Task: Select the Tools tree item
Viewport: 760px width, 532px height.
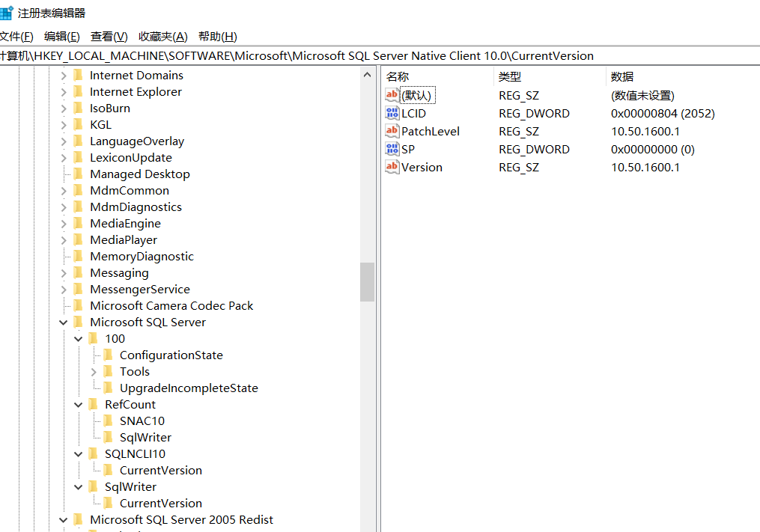Action: (x=135, y=372)
